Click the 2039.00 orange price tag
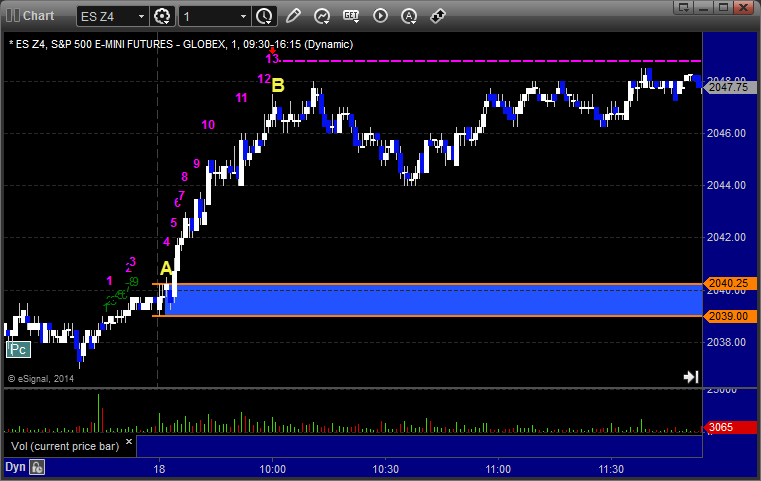Image resolution: width=761 pixels, height=481 pixels. click(x=730, y=316)
